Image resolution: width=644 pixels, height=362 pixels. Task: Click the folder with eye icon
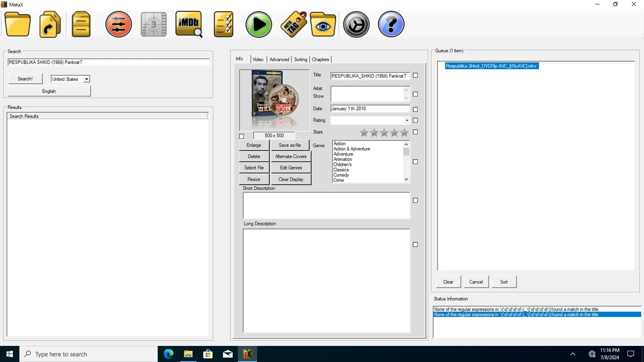point(323,24)
